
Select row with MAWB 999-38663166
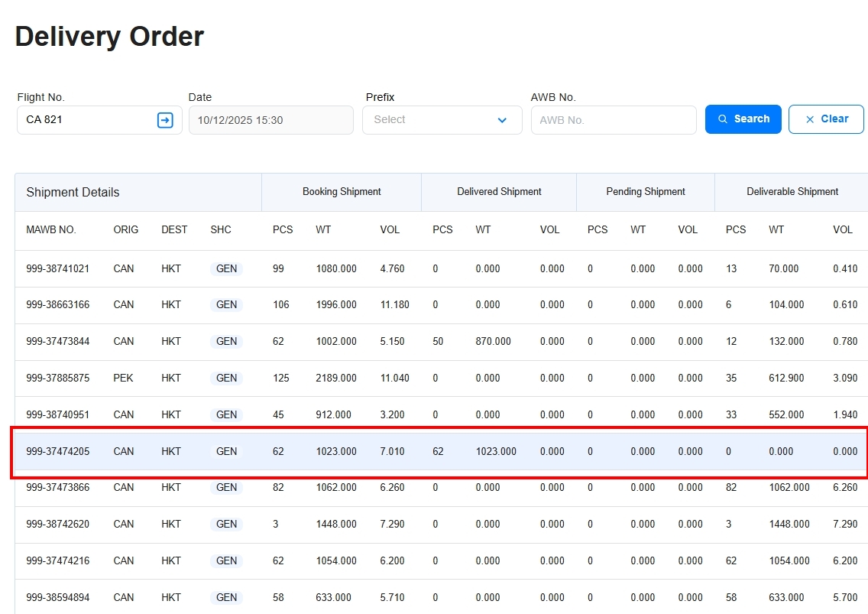58,304
